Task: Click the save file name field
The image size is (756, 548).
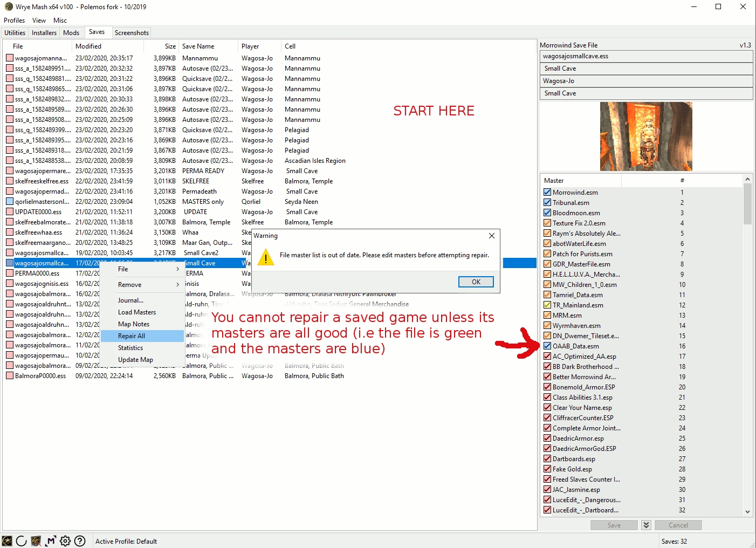Action: point(646,56)
